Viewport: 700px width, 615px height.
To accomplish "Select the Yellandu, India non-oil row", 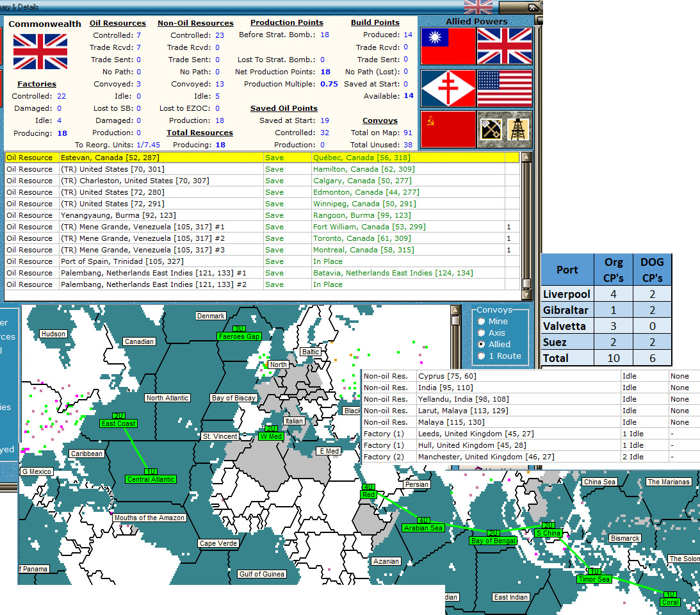I will click(x=530, y=399).
